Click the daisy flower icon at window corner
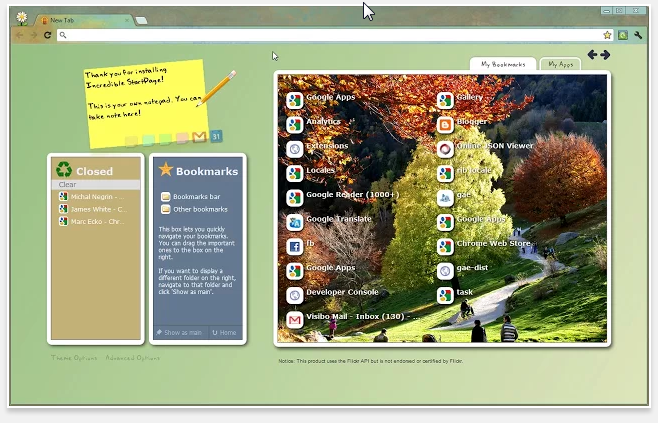This screenshot has height=423, width=658. tap(22, 18)
